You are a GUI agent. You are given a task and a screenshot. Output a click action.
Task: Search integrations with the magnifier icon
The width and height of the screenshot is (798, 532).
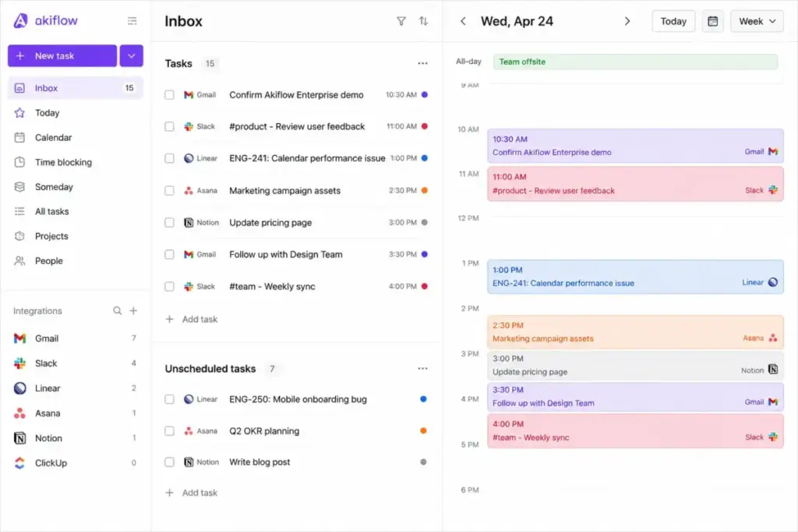pyautogui.click(x=117, y=311)
